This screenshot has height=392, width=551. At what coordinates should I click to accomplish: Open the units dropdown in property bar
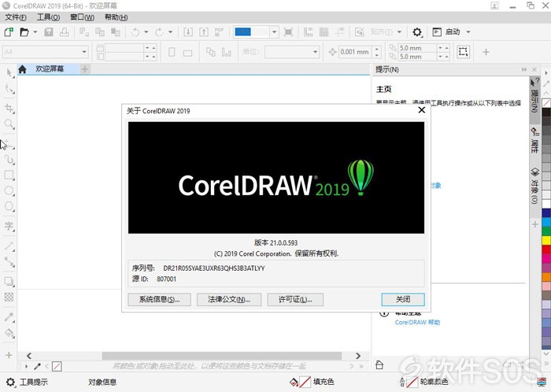pyautogui.click(x=315, y=52)
